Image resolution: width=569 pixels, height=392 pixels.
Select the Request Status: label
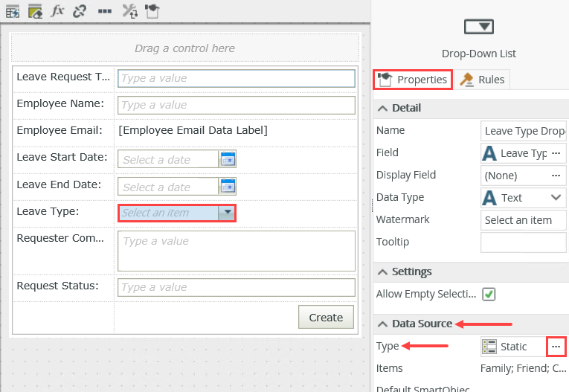(x=58, y=286)
